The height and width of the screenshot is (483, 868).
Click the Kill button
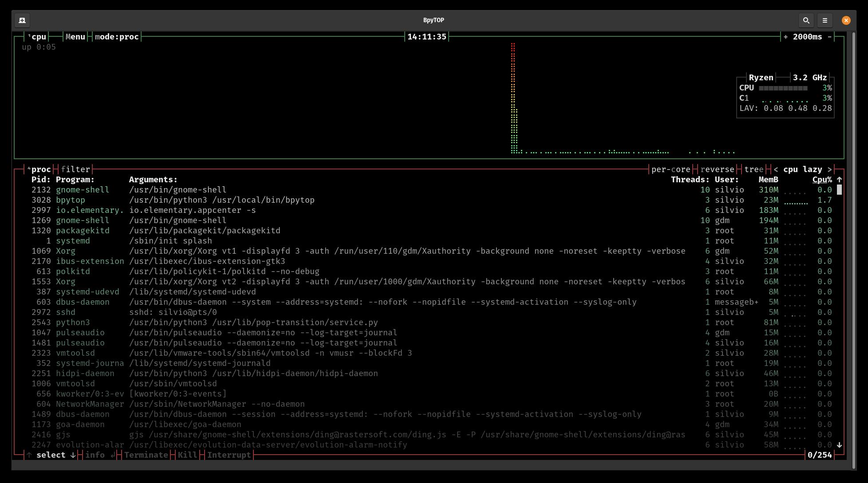point(187,455)
